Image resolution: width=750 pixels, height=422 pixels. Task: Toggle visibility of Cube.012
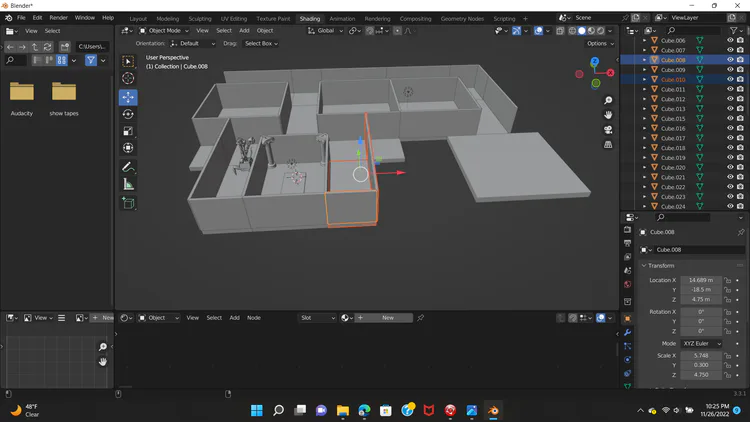point(730,99)
